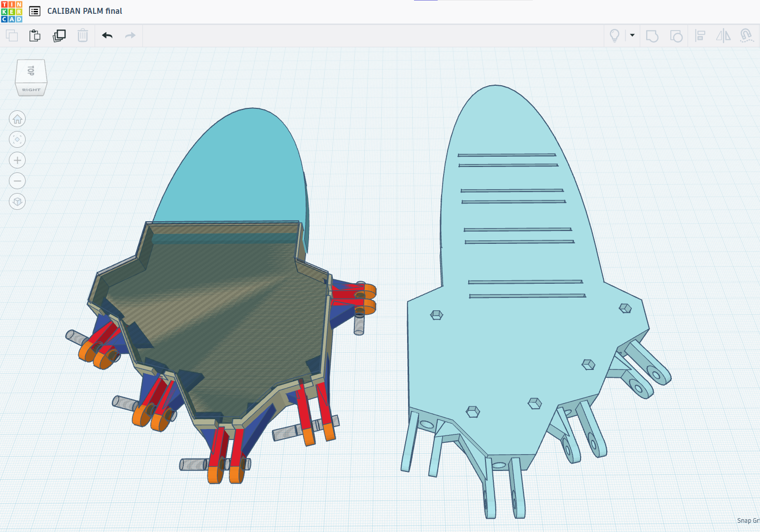Click the Undo button

(x=107, y=35)
